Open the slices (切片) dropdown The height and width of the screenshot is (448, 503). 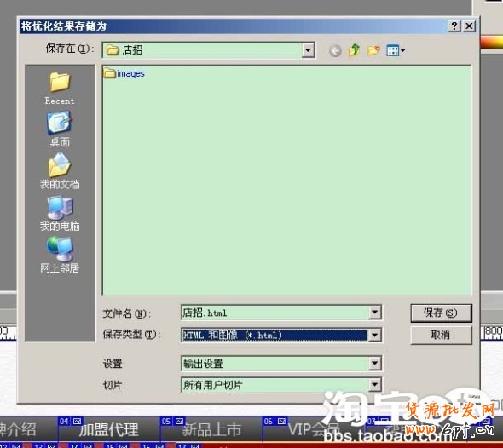click(x=374, y=385)
